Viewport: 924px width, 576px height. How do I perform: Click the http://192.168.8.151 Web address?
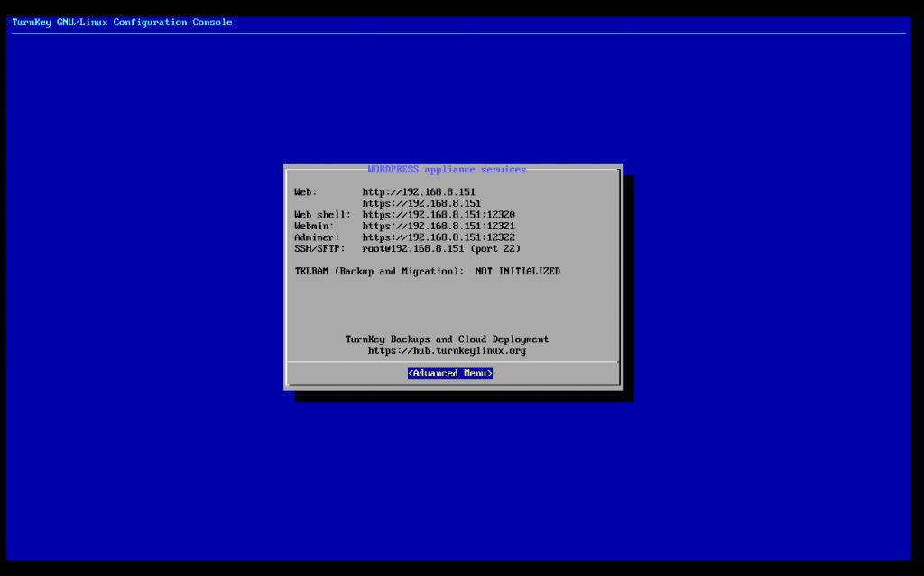click(x=419, y=192)
